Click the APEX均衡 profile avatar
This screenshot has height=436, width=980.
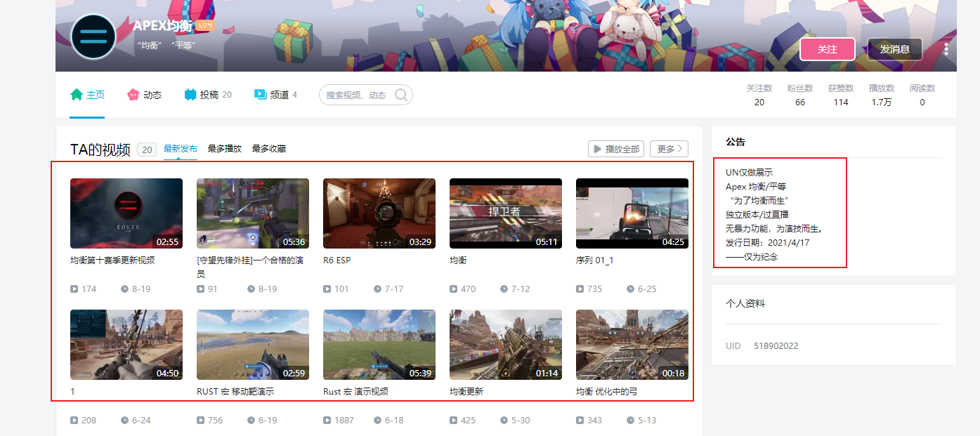pyautogui.click(x=93, y=37)
